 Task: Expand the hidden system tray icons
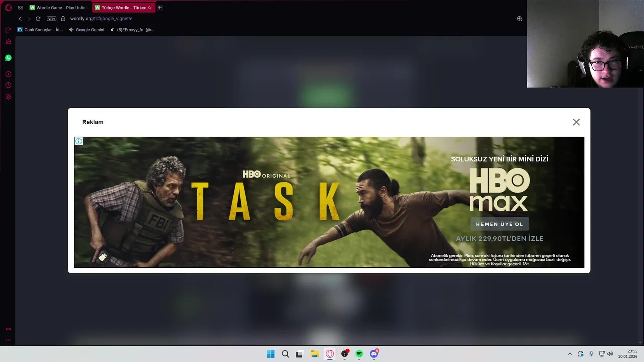pyautogui.click(x=570, y=354)
